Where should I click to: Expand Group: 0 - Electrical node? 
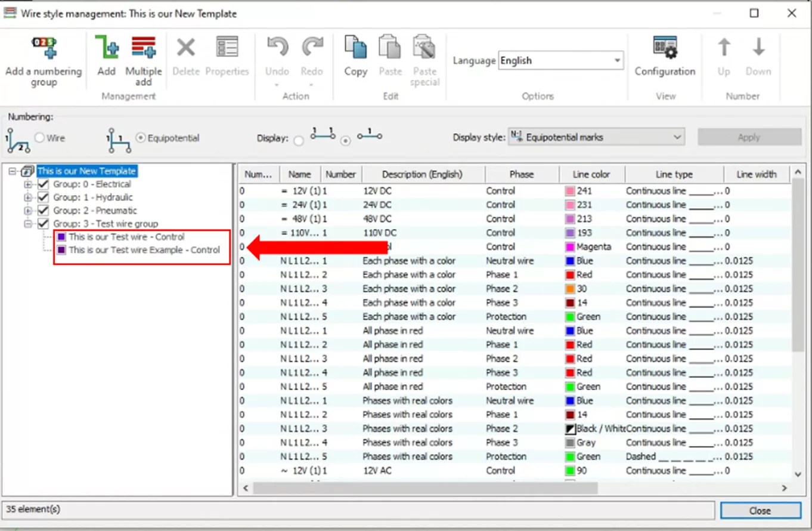point(27,184)
